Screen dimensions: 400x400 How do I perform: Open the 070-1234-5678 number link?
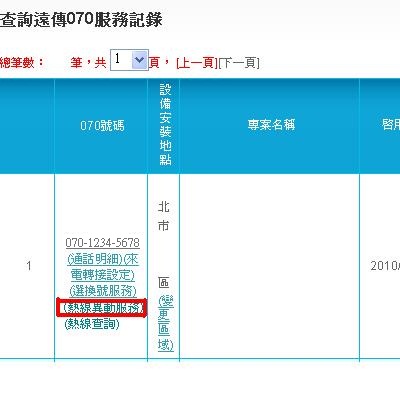pyautogui.click(x=102, y=243)
